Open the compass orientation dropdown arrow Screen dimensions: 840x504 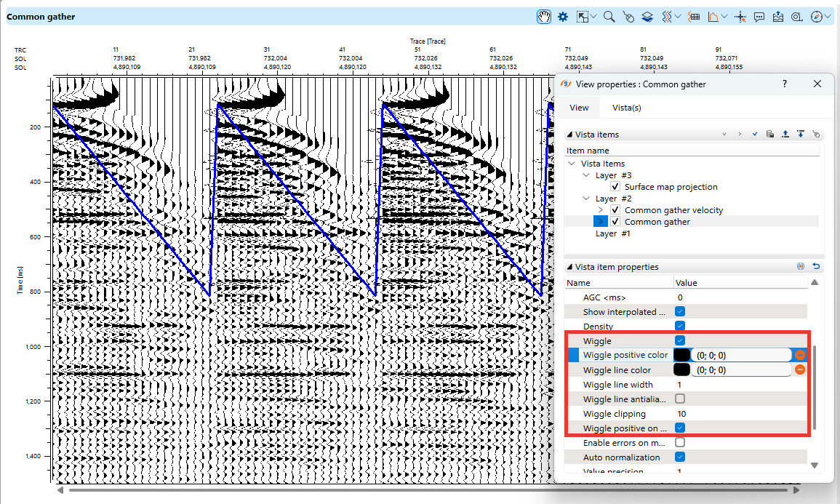(x=828, y=17)
